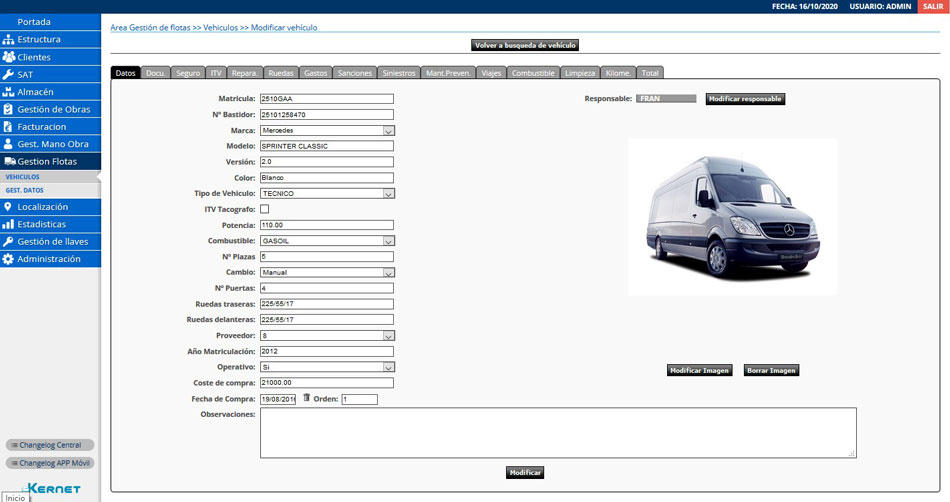Click the Administración gear icon
This screenshot has height=502, width=950.
click(x=9, y=259)
